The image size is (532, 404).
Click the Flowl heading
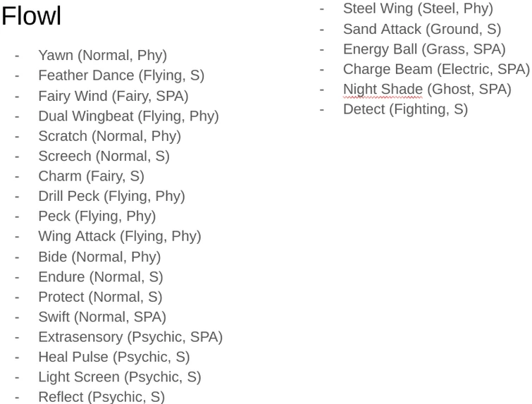click(x=32, y=16)
